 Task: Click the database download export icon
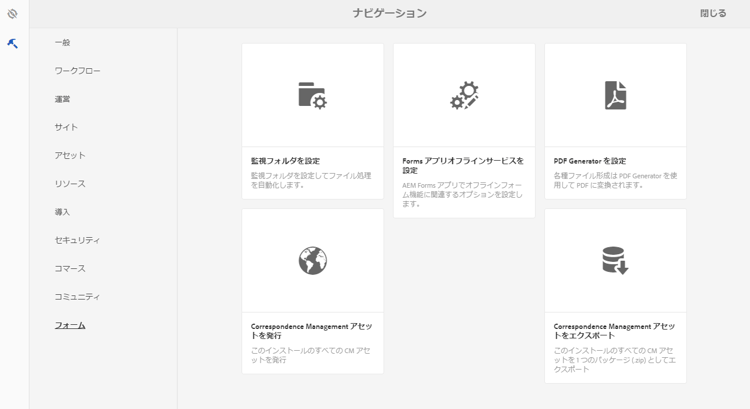pyautogui.click(x=615, y=260)
